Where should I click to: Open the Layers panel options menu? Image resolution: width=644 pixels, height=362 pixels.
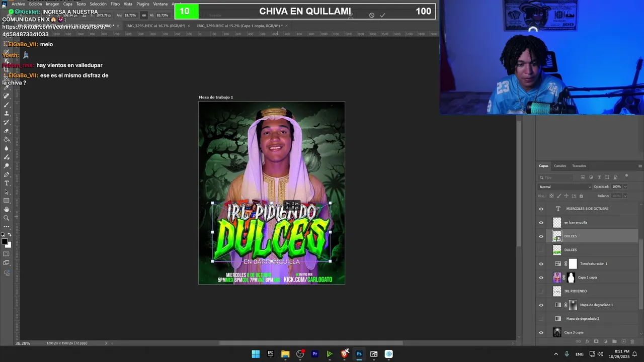coord(640,166)
